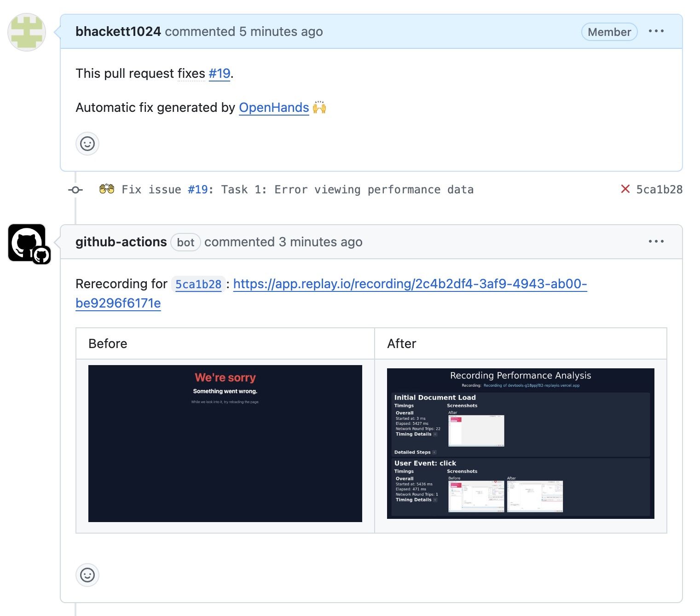Open options menu on bhackett1024's comment

656,31
